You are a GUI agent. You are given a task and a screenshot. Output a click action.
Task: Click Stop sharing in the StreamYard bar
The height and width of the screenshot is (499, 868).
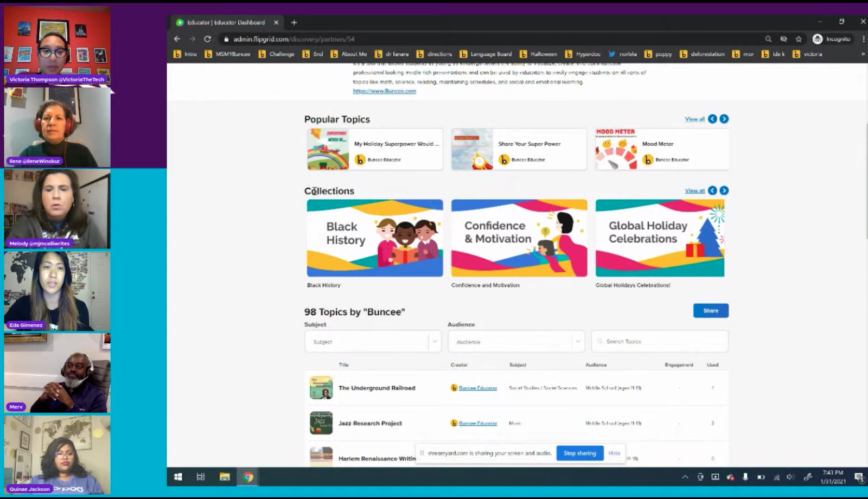point(579,453)
